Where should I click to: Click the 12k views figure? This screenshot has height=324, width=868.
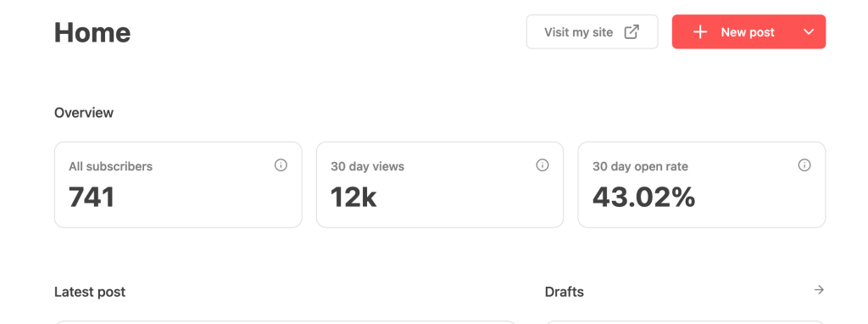(353, 197)
